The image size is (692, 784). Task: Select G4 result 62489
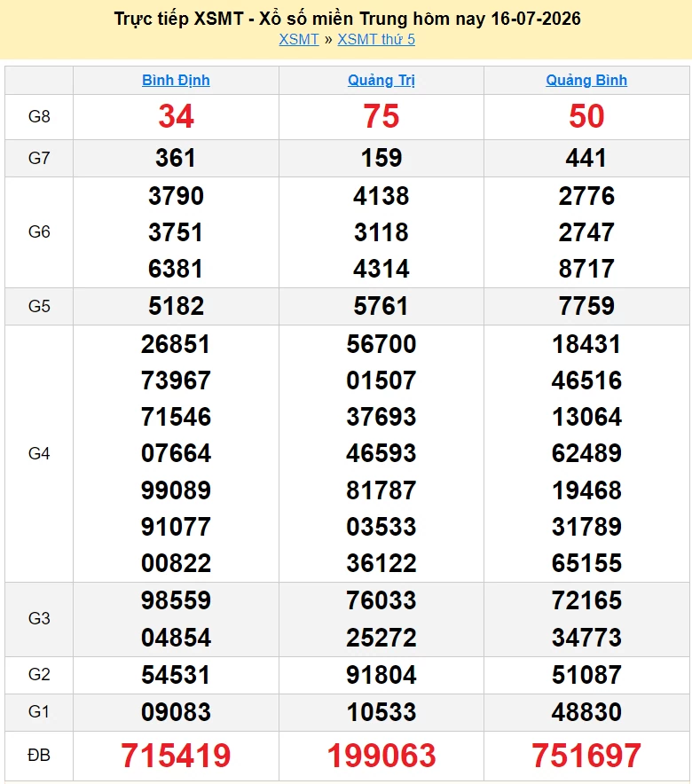[x=586, y=453]
